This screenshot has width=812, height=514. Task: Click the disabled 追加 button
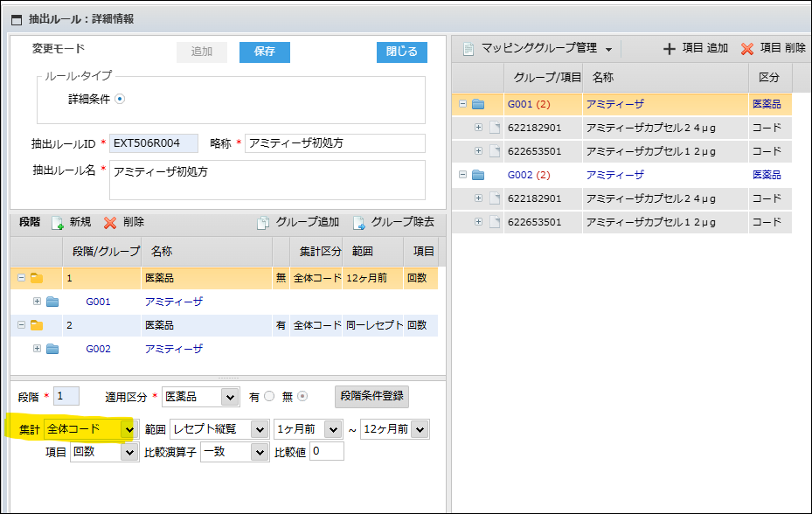[x=201, y=52]
